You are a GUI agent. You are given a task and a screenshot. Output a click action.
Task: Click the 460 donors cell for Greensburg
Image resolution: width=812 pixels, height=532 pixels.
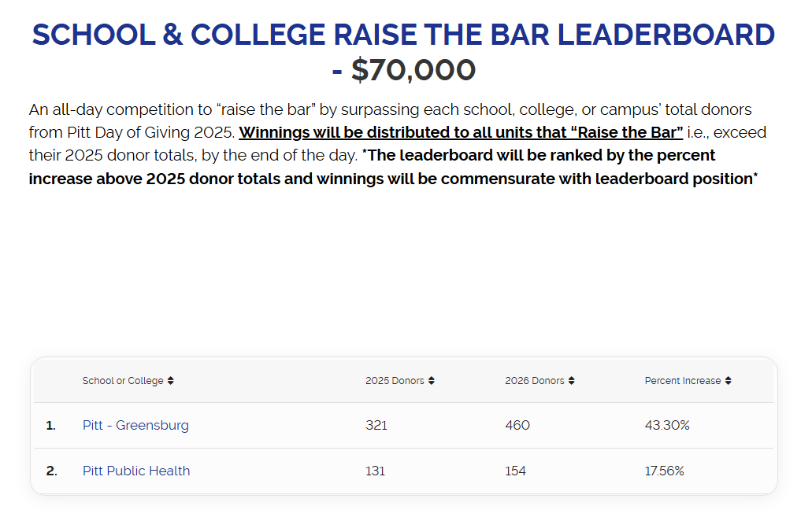517,425
